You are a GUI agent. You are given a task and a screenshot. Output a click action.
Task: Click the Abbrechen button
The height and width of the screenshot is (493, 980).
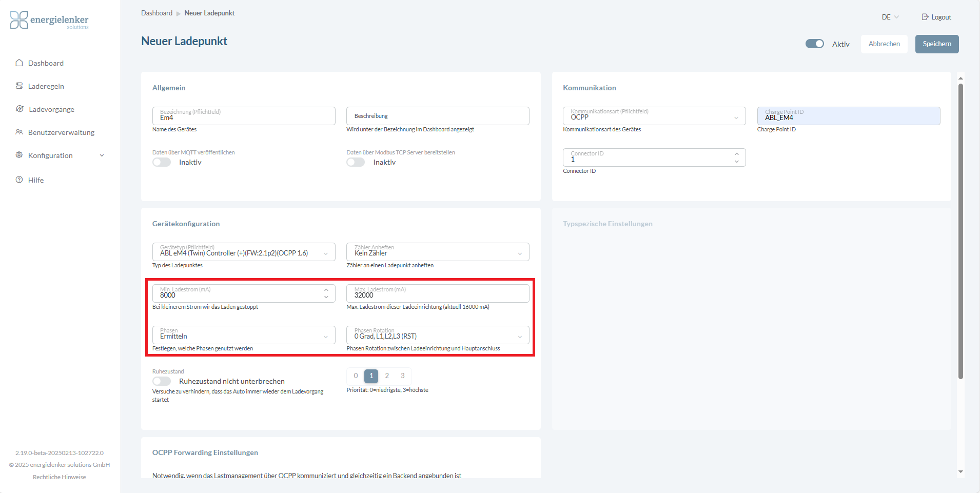884,44
